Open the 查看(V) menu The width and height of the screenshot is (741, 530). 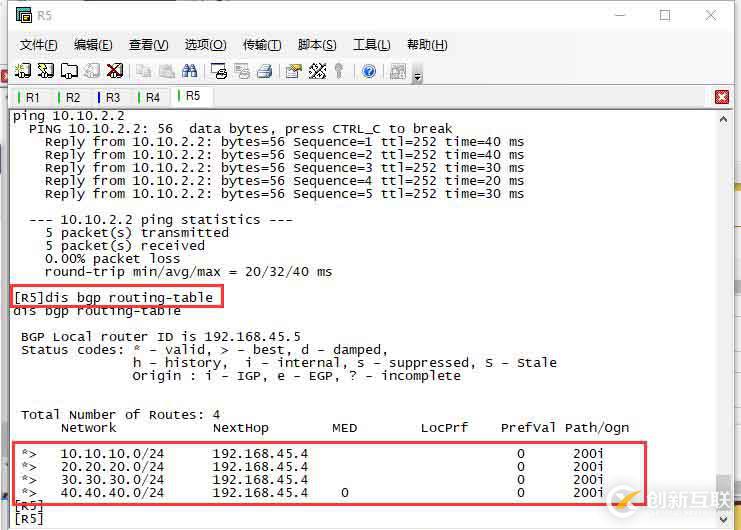(x=148, y=45)
